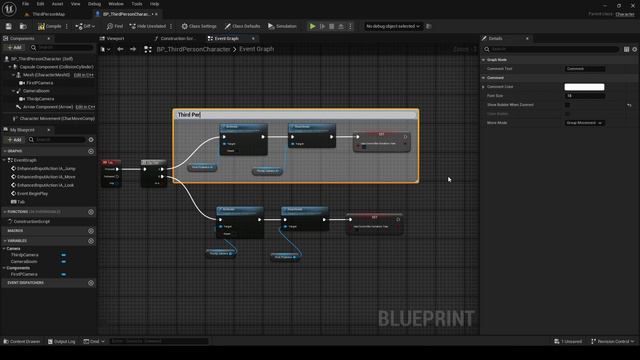Collapse the CameraBoom component
Viewport: 640px width, 360px height.
[x=13, y=91]
